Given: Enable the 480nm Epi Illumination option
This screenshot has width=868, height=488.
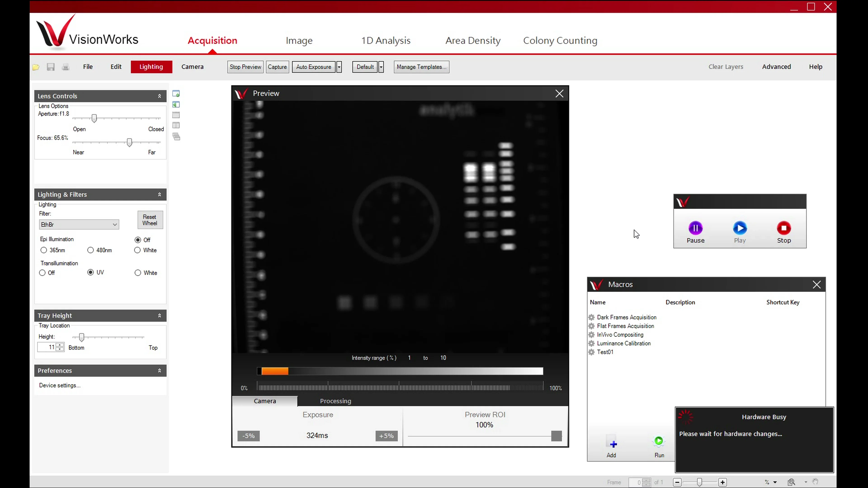Looking at the screenshot, I should [x=90, y=250].
